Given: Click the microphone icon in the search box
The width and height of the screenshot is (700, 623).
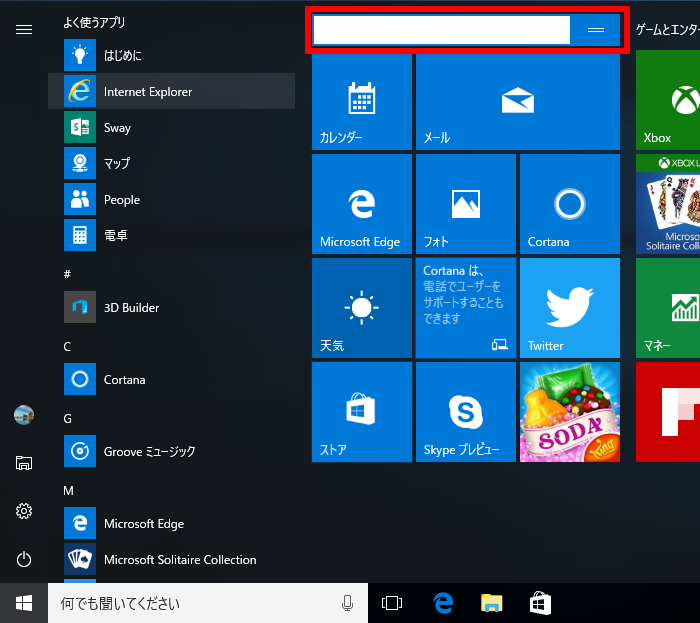Looking at the screenshot, I should [347, 603].
